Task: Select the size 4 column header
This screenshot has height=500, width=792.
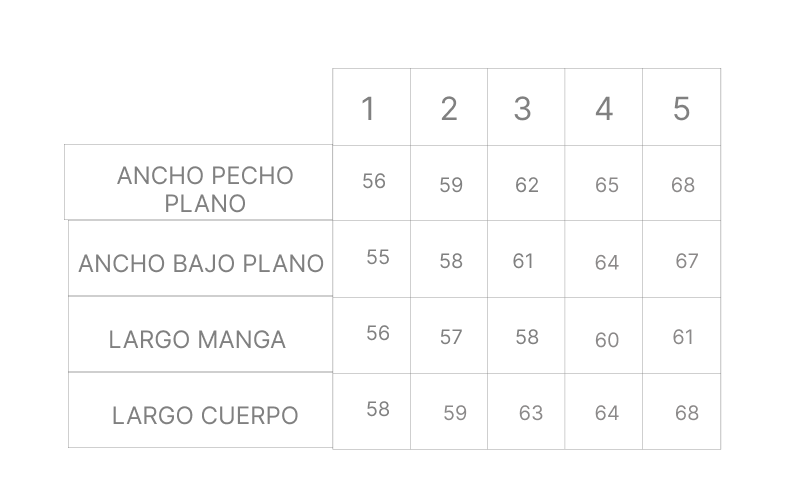Action: tap(604, 108)
